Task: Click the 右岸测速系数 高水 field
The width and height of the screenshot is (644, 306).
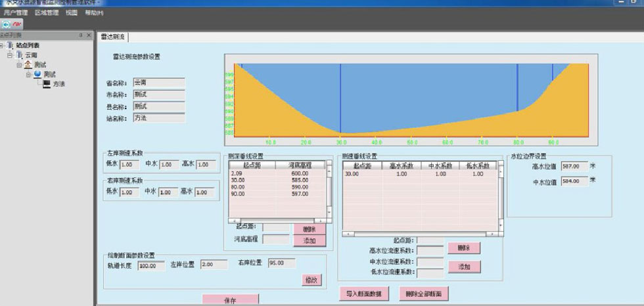Action: pyautogui.click(x=204, y=192)
